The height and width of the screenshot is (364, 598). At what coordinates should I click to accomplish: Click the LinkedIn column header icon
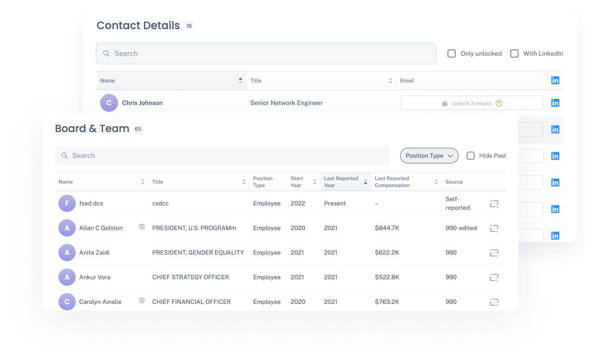[555, 80]
